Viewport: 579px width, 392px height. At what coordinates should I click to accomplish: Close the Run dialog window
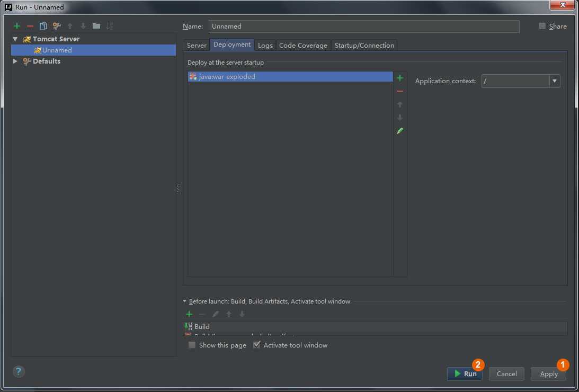(563, 5)
